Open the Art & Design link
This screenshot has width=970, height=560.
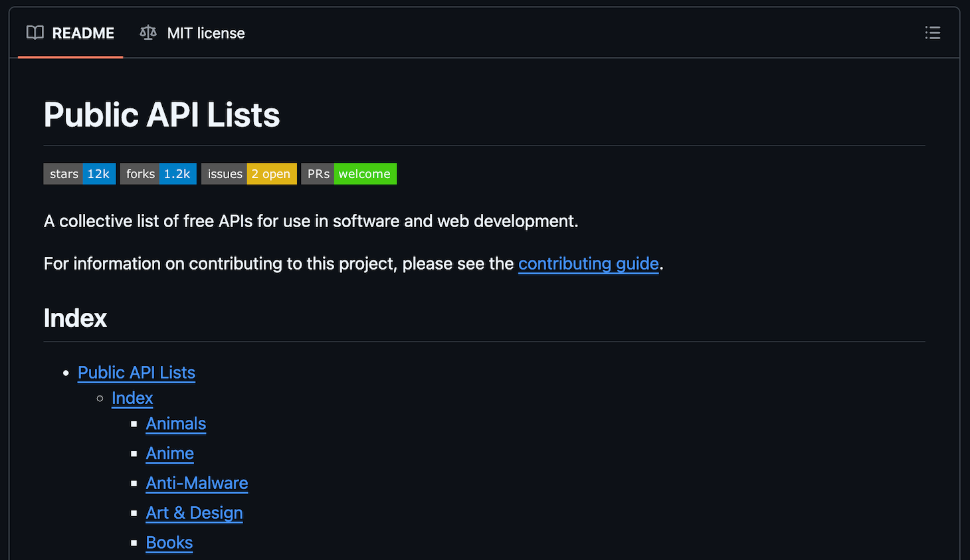[194, 513]
